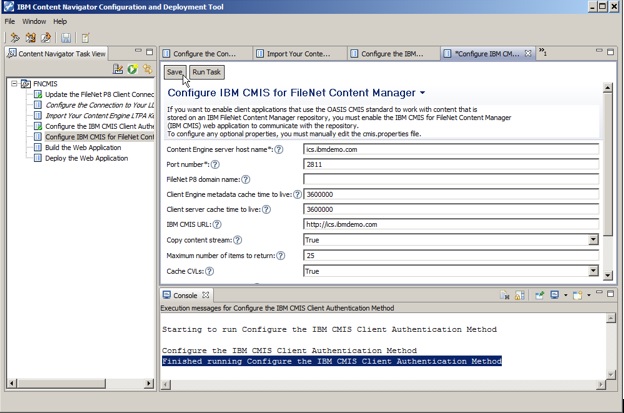The image size is (624, 413).
Task: Click the empty FileNet P8 domain name field
Action: pyautogui.click(x=451, y=179)
